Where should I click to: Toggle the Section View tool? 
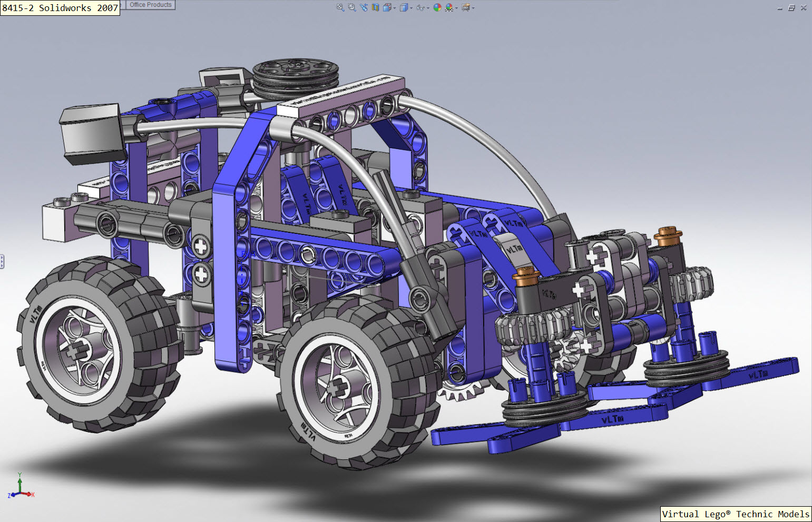tap(375, 7)
